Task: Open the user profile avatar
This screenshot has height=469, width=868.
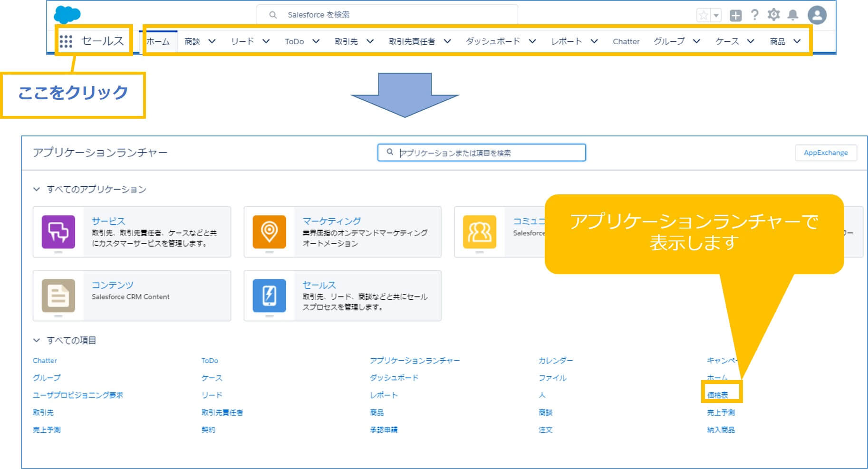Action: click(817, 15)
